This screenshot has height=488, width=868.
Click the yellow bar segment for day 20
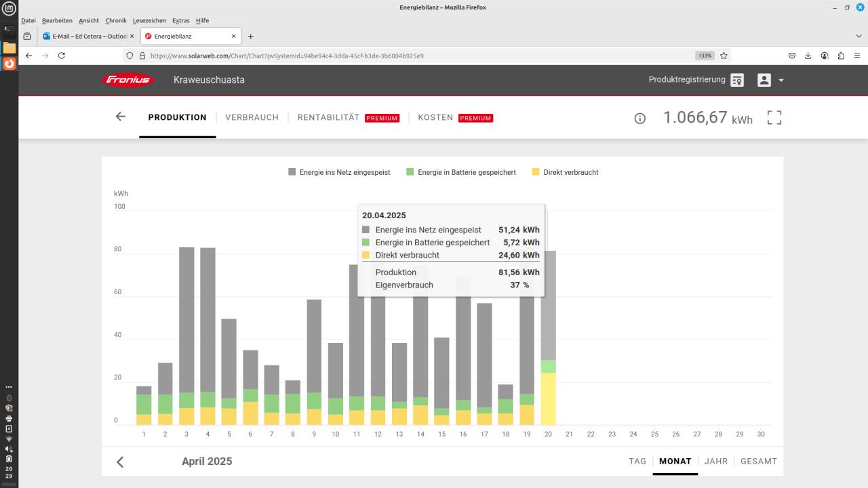click(548, 400)
